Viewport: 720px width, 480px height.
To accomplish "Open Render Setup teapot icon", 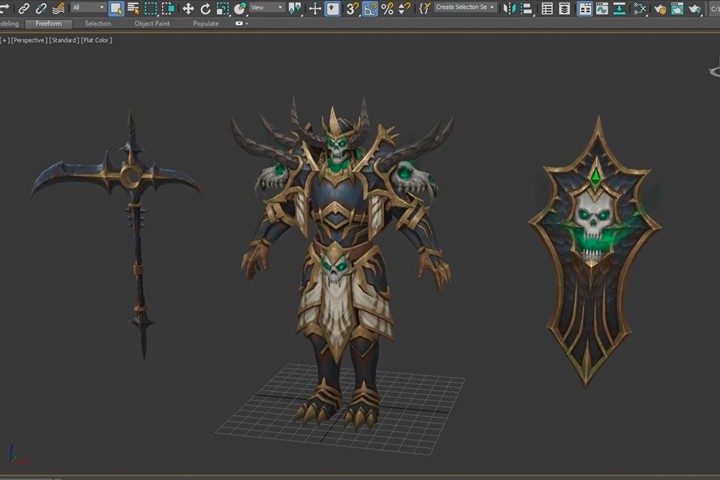I will pyautogui.click(x=660, y=8).
